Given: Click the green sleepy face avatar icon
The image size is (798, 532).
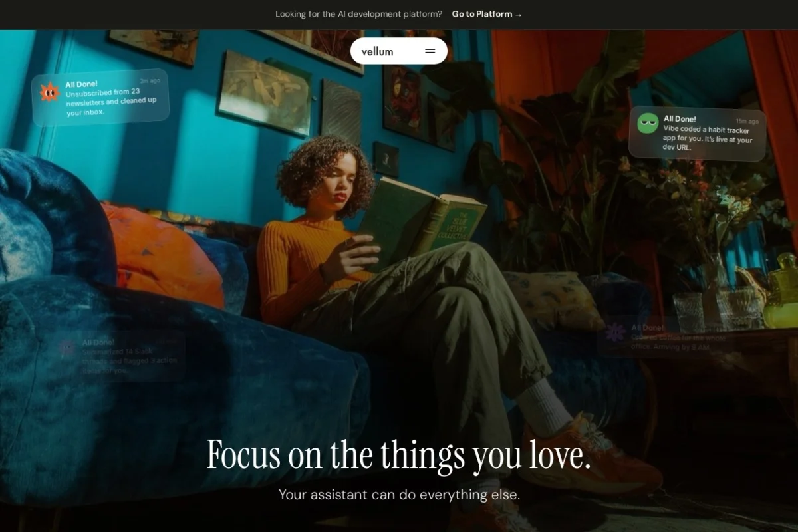Looking at the screenshot, I should pyautogui.click(x=648, y=123).
